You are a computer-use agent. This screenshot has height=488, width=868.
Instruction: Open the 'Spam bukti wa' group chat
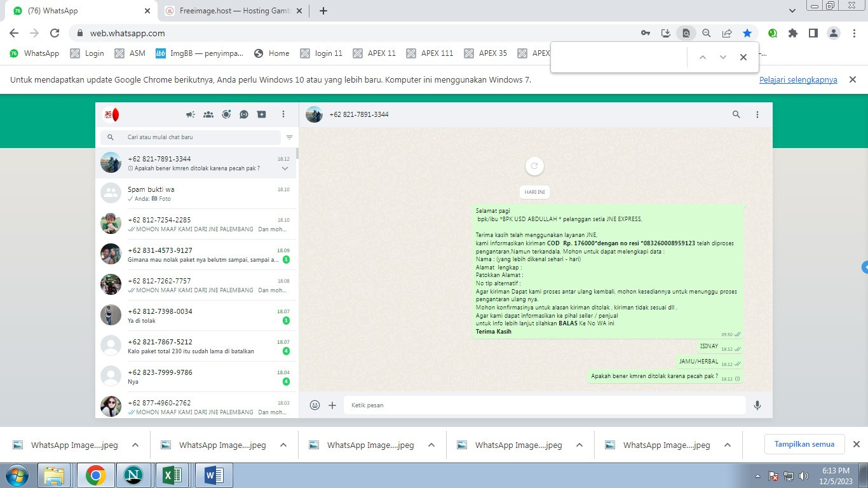[x=196, y=194]
